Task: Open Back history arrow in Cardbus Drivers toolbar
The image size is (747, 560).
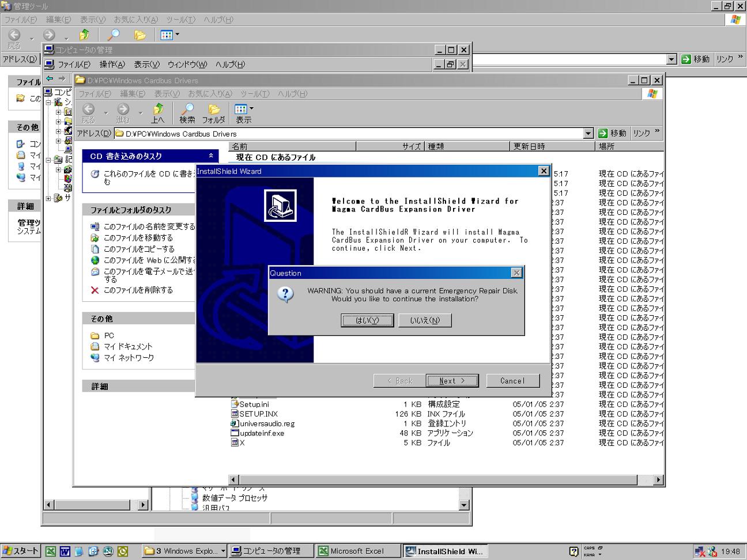Action: click(x=105, y=113)
